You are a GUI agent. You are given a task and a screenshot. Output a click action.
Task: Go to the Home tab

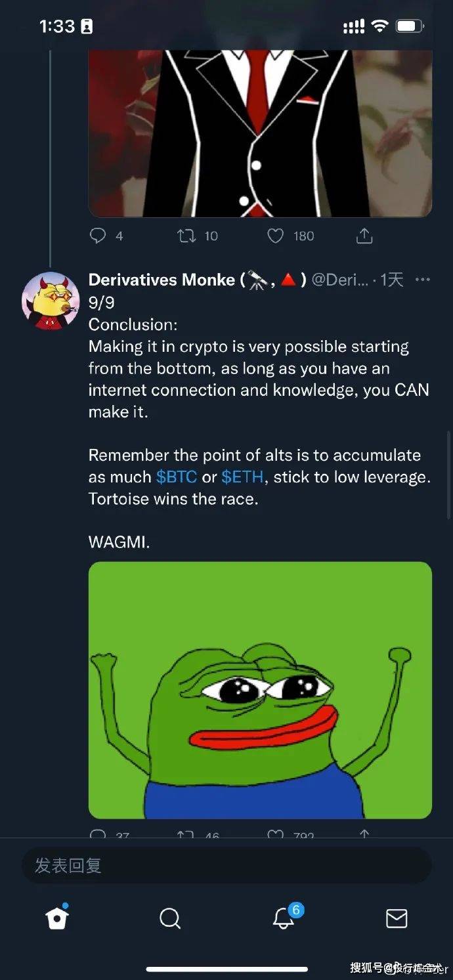[57, 918]
